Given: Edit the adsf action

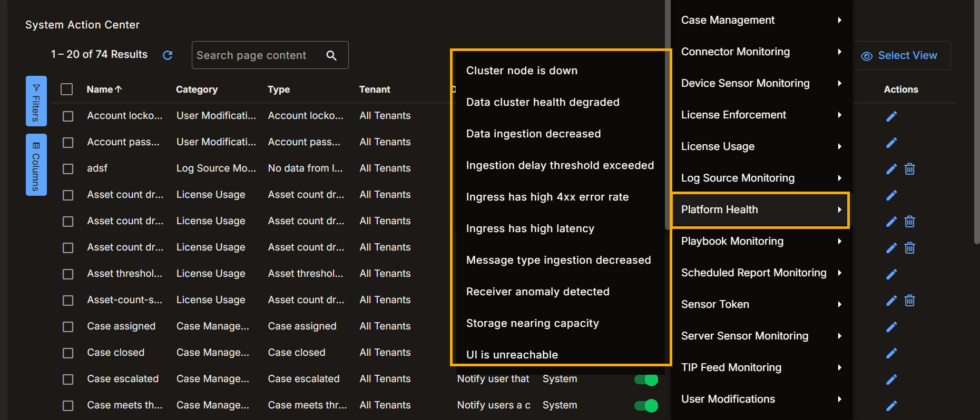Looking at the screenshot, I should (x=891, y=169).
